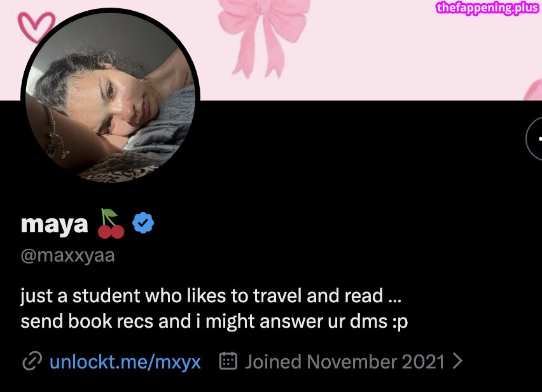The image size is (542, 392).
Task: Click the :p emoticon ending the bio
Action: (400, 322)
